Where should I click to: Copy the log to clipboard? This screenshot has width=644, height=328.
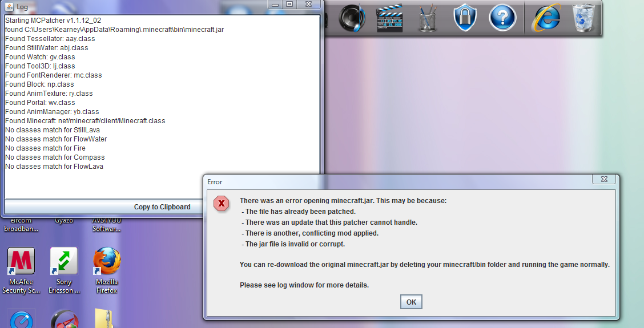(162, 207)
